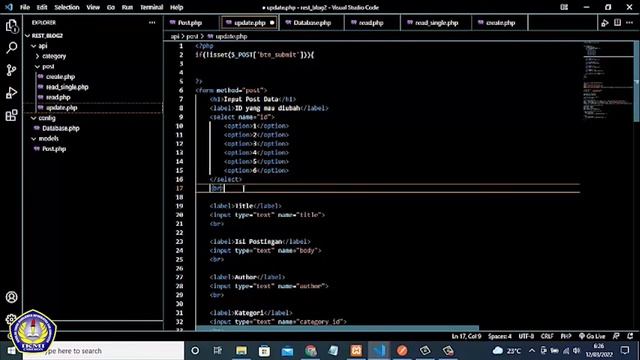Switch to the read.php tab
The width and height of the screenshot is (640, 360).
tap(372, 23)
